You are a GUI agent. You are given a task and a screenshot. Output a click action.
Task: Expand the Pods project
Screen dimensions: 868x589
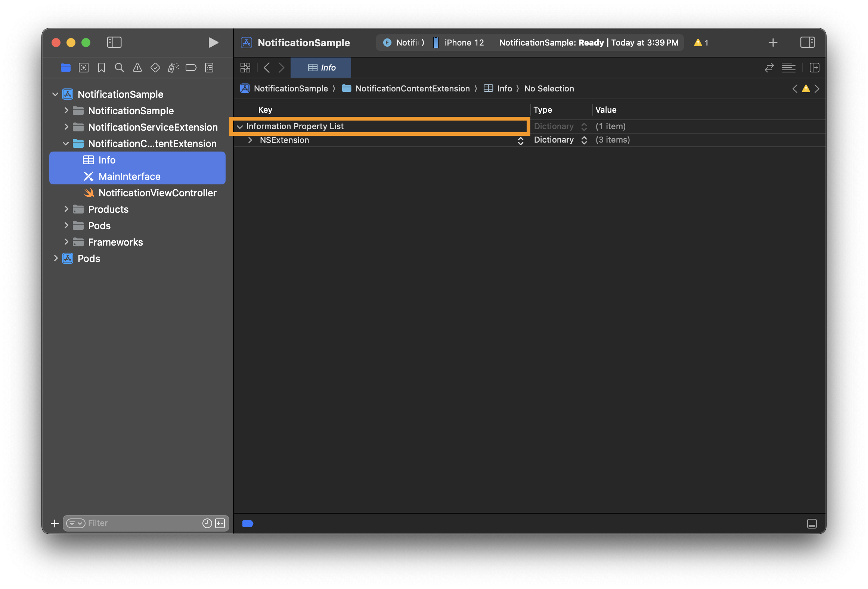tap(56, 258)
